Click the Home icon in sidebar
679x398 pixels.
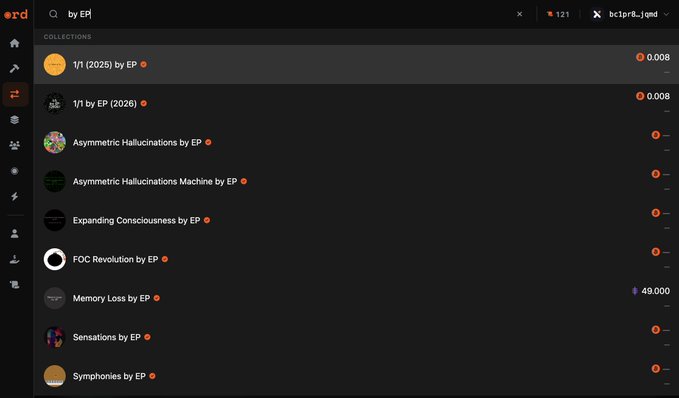click(x=15, y=43)
